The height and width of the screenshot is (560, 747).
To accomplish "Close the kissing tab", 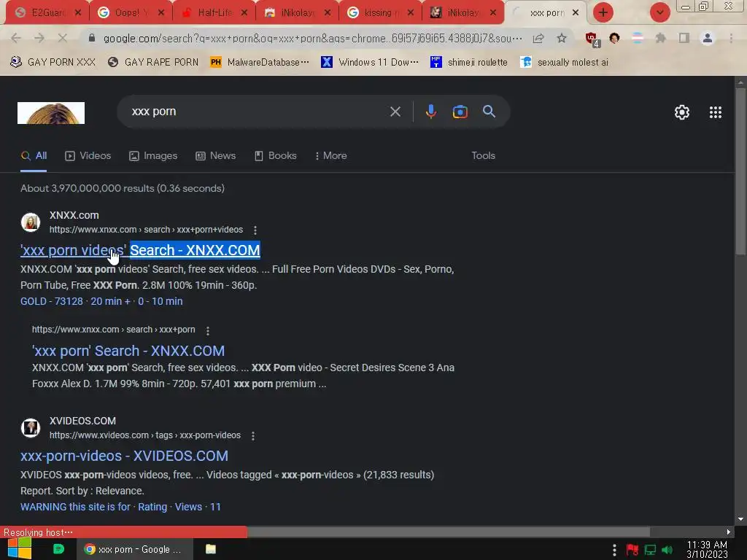I will [411, 13].
